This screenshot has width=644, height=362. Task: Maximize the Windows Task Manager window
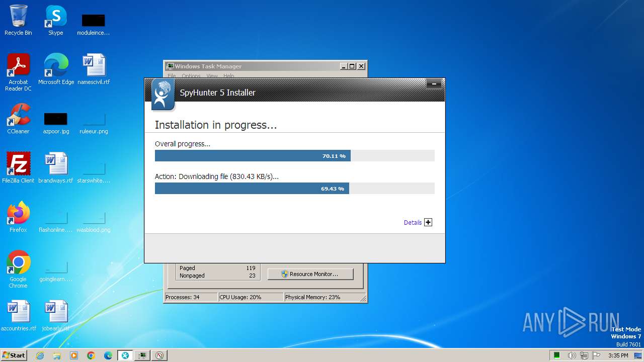(x=352, y=66)
